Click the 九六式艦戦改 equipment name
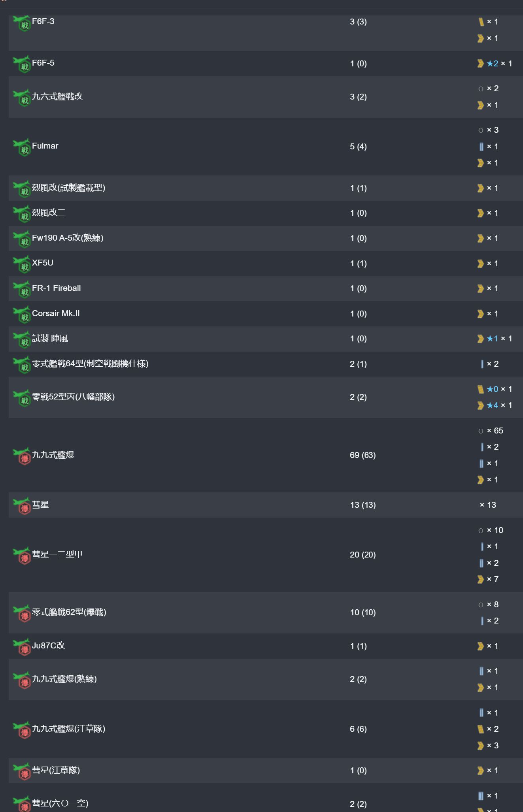 pyautogui.click(x=57, y=96)
